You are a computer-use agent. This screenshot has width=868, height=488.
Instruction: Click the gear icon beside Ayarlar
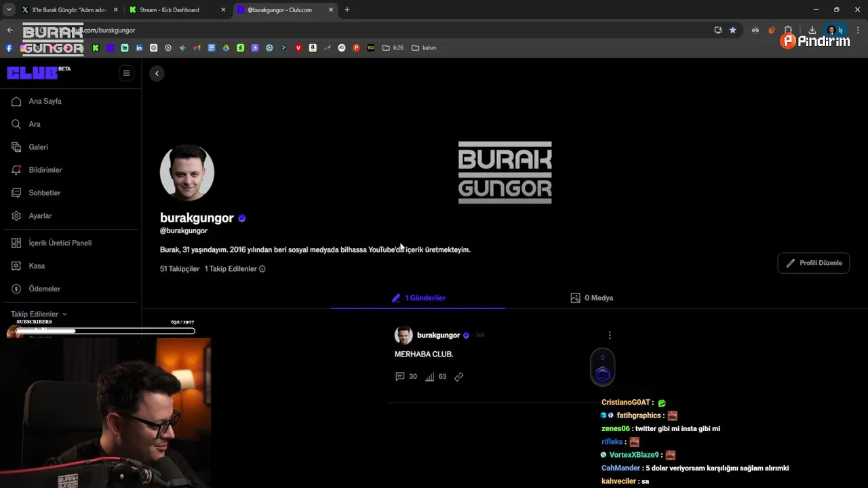(16, 216)
